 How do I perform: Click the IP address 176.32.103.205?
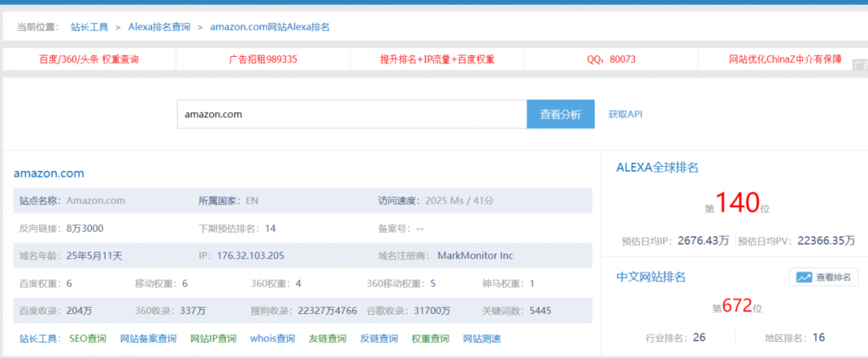pos(251,256)
